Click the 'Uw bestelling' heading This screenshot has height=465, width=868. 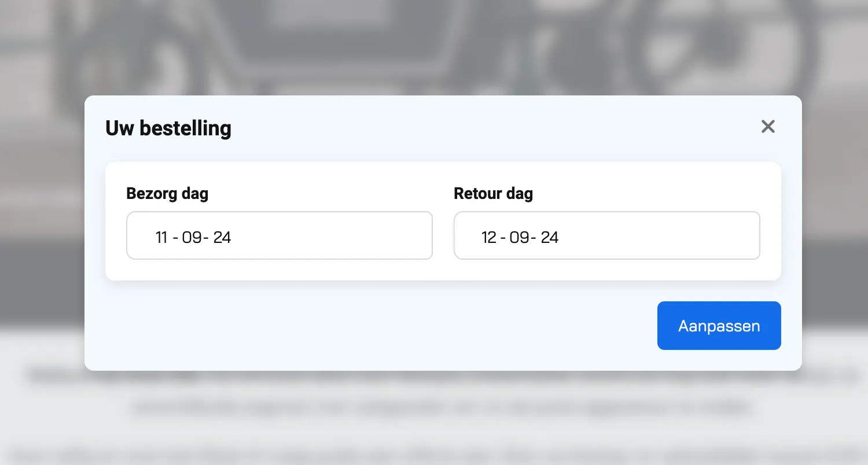click(168, 128)
